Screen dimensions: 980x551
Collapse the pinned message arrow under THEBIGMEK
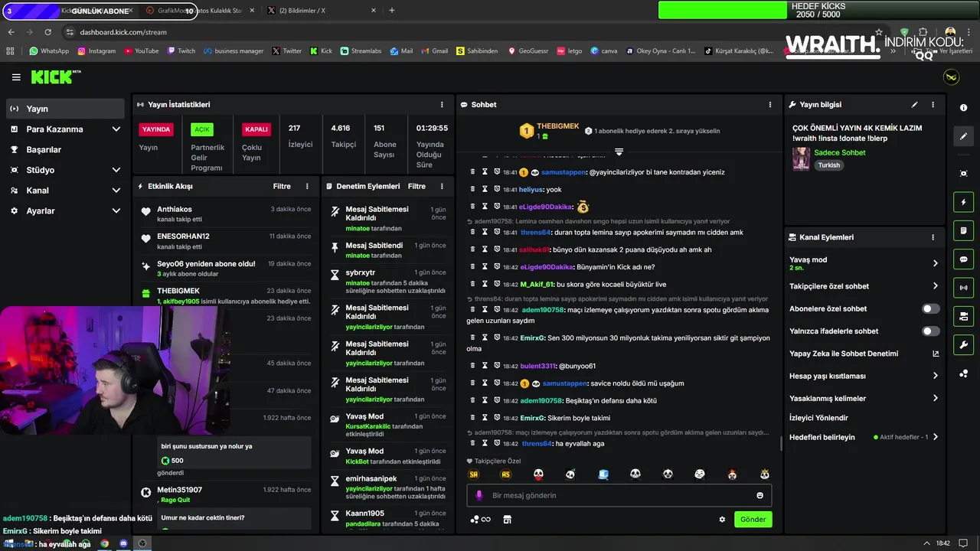pos(619,152)
